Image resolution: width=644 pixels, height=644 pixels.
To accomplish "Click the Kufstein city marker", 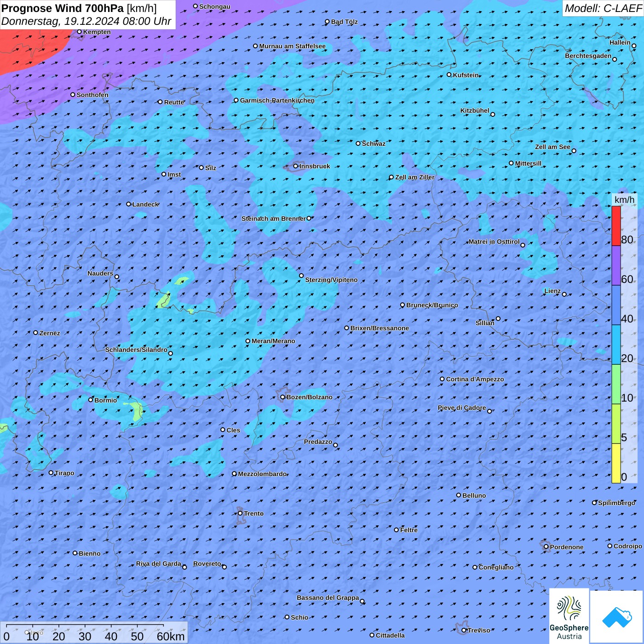I will coord(449,75).
